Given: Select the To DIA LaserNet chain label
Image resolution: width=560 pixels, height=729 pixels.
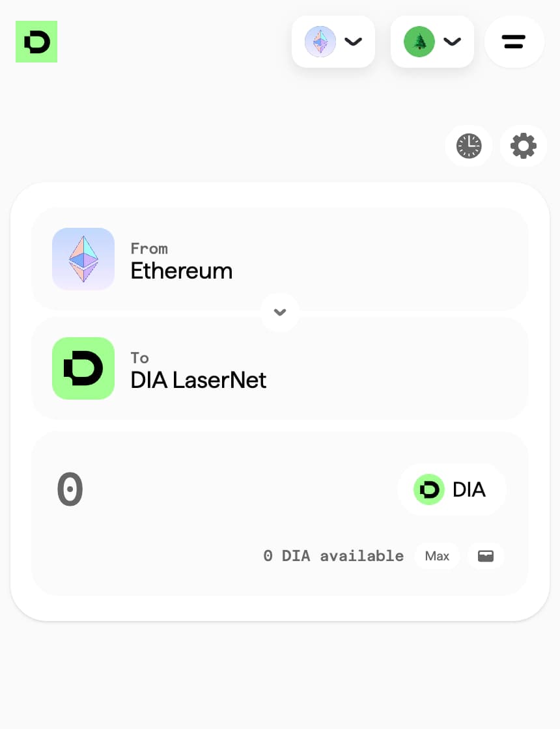Looking at the screenshot, I should coord(199,379).
